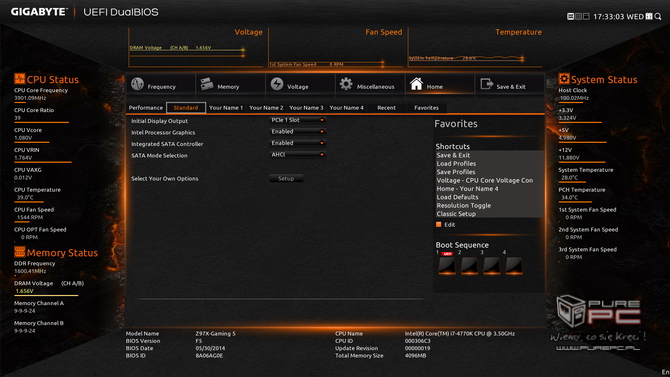The image size is (670, 377).
Task: Open the Memory section icon
Action: [x=207, y=84]
